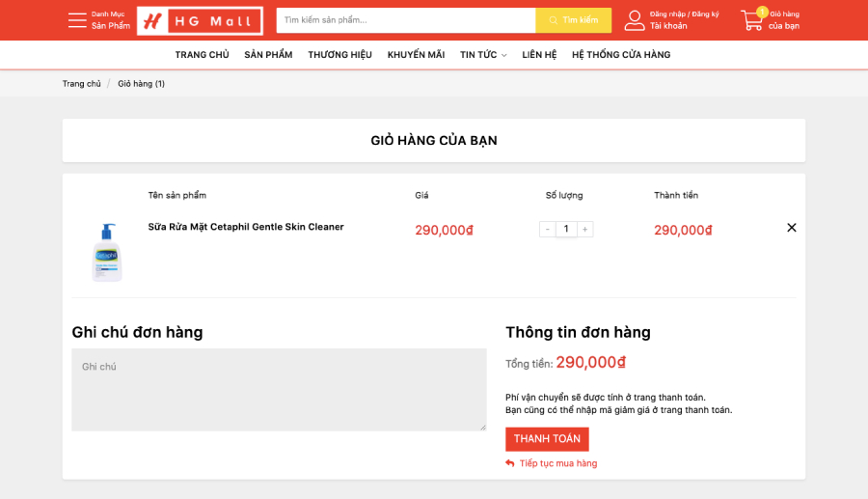Click the magnifier icon in the search button

tap(553, 20)
